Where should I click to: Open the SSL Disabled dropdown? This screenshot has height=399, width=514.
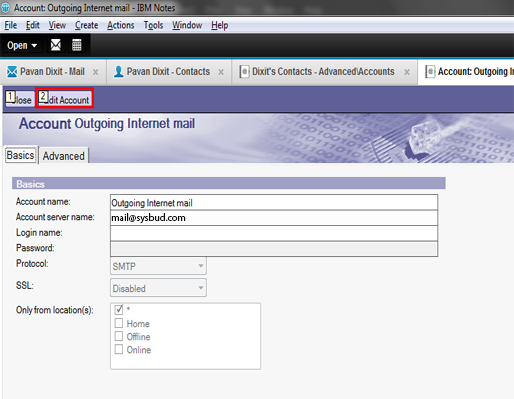[x=158, y=288]
